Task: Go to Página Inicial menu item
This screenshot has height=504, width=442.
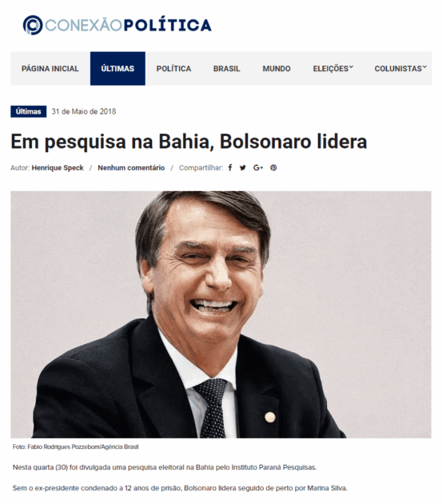Action: pos(50,69)
